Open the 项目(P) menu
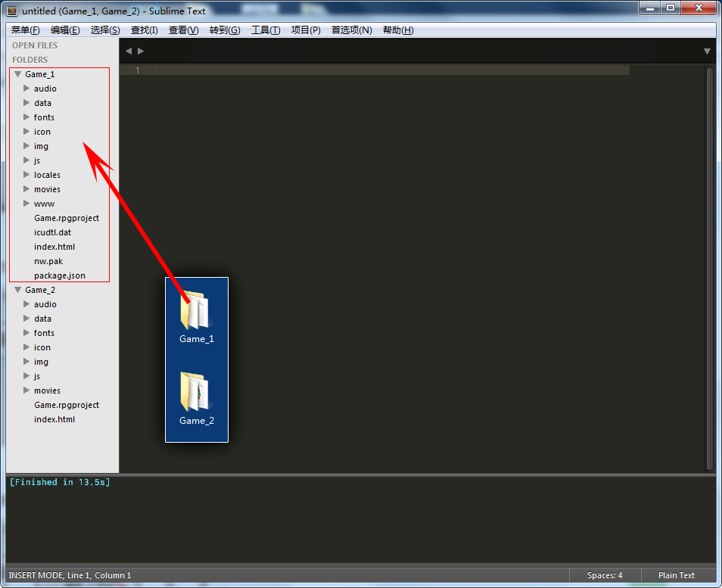The image size is (722, 588). click(306, 30)
